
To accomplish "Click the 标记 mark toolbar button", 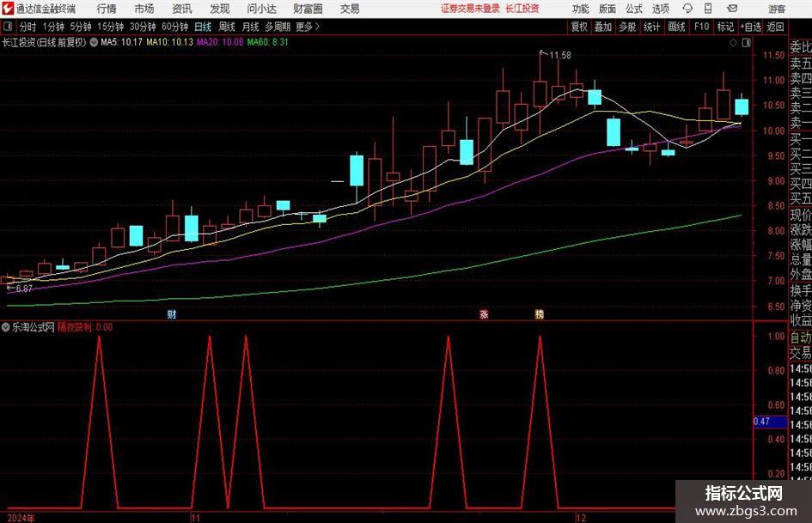I will click(725, 27).
